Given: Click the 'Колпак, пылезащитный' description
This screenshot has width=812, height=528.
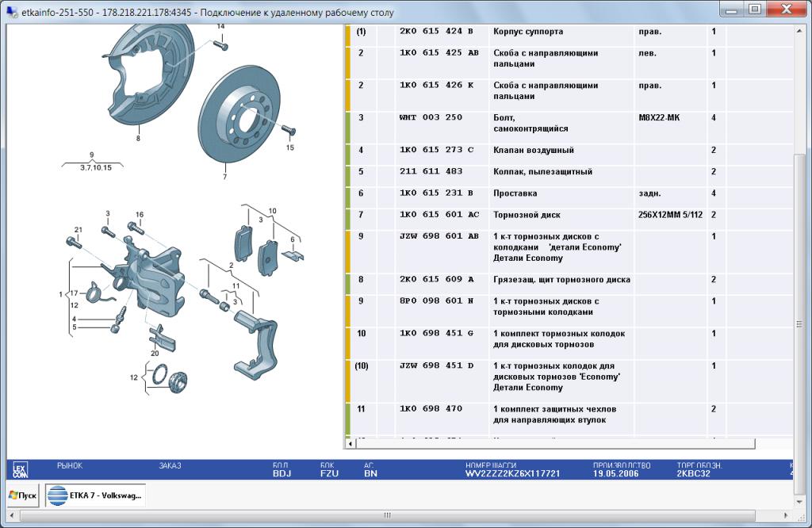Looking at the screenshot, I should point(542,171).
